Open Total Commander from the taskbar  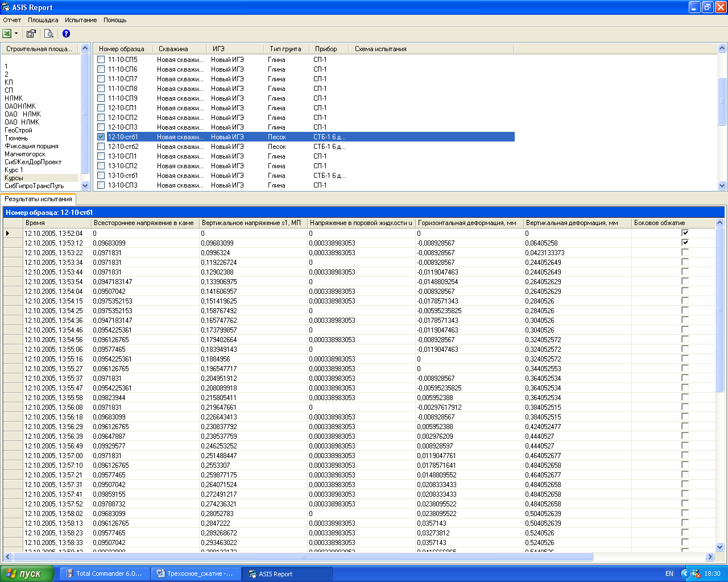pos(105,573)
